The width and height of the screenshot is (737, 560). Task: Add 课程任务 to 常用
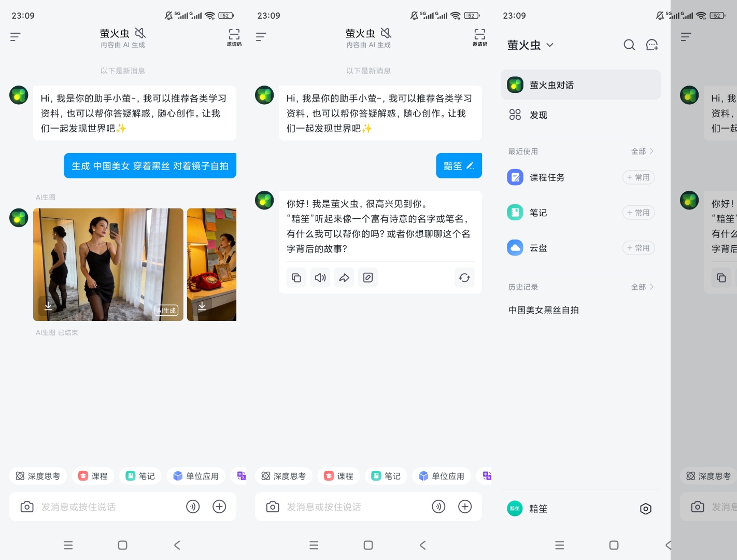click(639, 177)
